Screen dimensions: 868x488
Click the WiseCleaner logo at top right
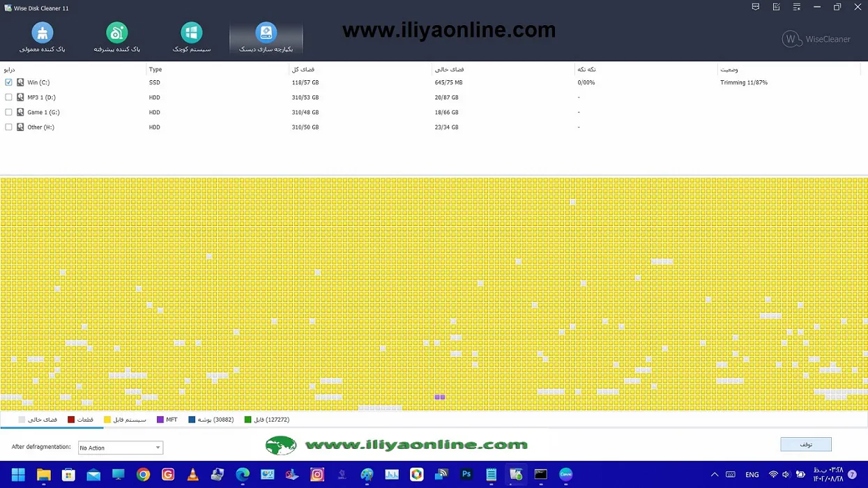pos(816,39)
